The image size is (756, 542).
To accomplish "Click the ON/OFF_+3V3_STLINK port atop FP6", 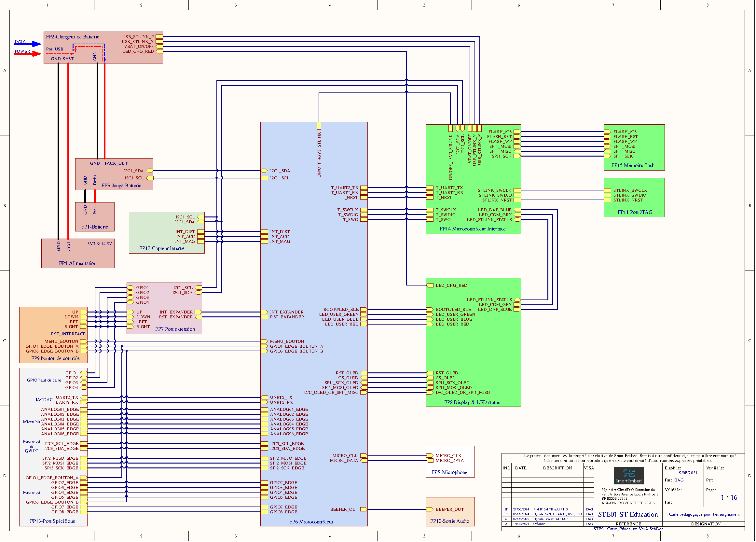I will click(x=319, y=126).
